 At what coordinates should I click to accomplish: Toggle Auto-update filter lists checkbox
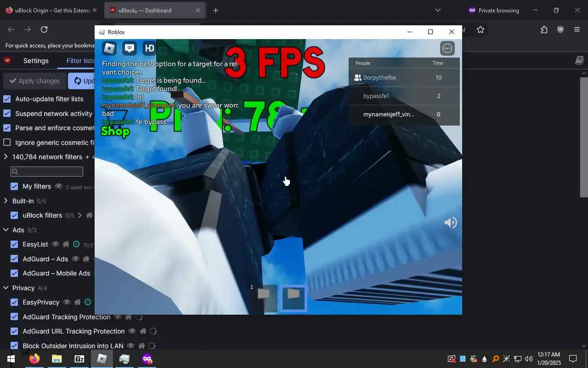coord(7,99)
